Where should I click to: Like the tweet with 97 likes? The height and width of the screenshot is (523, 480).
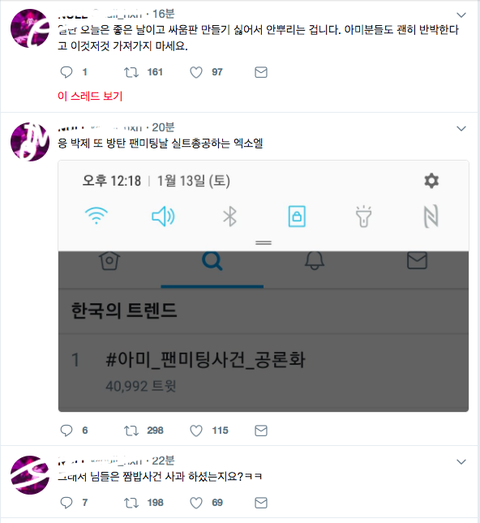click(x=196, y=72)
